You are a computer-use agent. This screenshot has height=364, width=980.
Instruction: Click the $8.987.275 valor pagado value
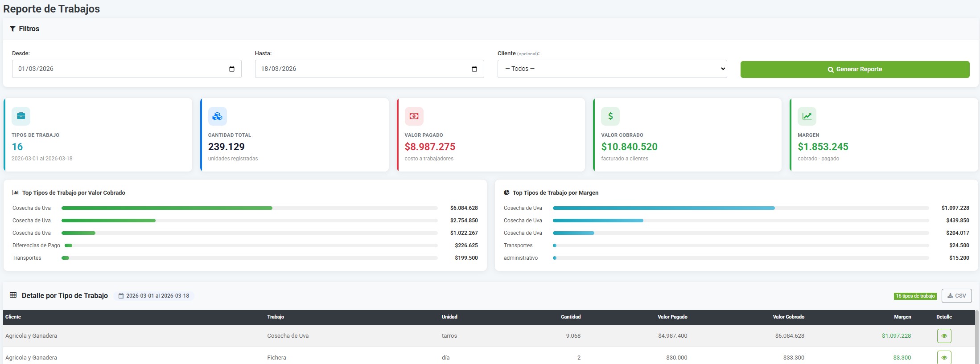click(x=430, y=147)
